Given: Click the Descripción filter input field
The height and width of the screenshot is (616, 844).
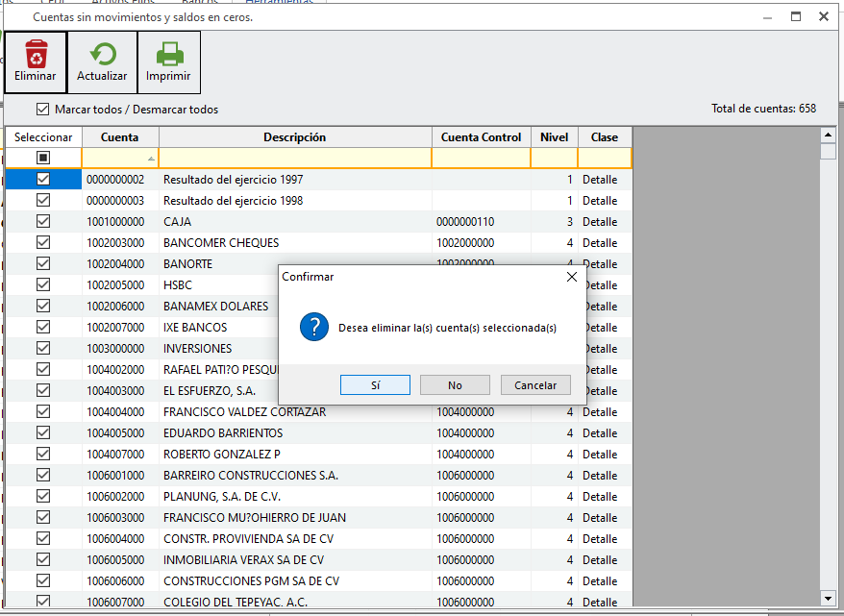Looking at the screenshot, I should (x=294, y=158).
